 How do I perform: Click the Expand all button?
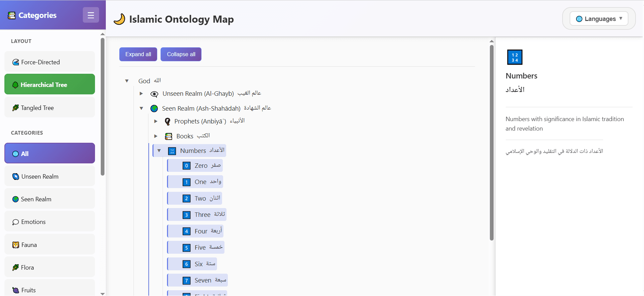(x=138, y=54)
